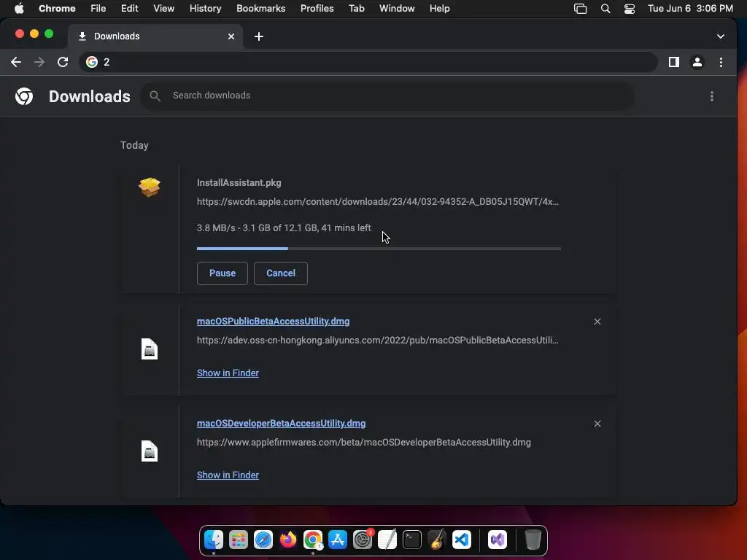Close the Downloads tab
747x560 pixels.
pos(231,36)
